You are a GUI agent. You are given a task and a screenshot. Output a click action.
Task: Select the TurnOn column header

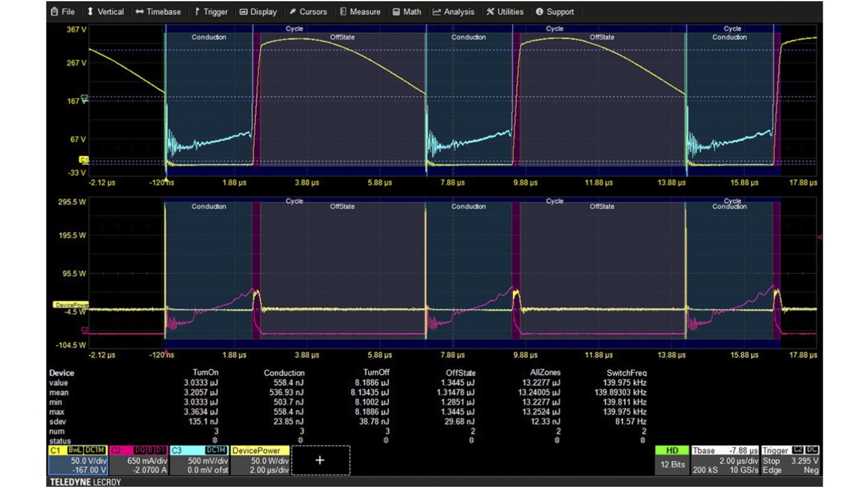point(205,372)
